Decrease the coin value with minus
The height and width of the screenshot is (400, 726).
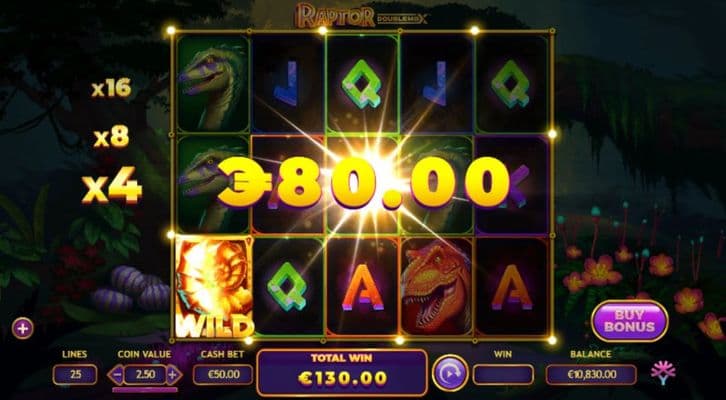[x=115, y=375]
